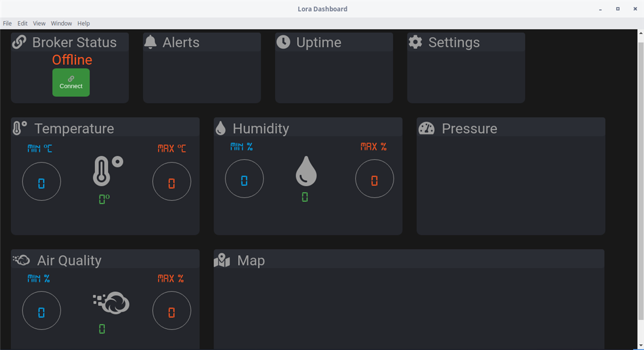Click the Alerts bell icon
Viewport: 644px width, 350px height.
click(x=150, y=42)
